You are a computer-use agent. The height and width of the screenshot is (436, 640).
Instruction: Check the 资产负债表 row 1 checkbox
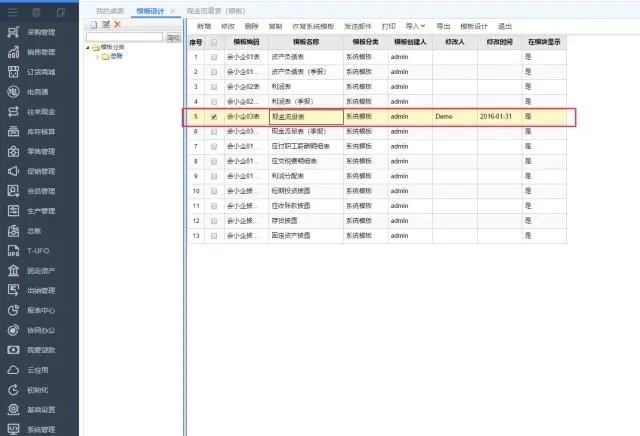coord(214,57)
